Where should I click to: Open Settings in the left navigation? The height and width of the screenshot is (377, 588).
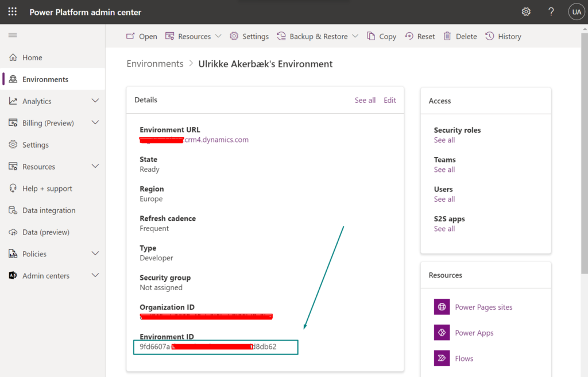click(x=53, y=145)
